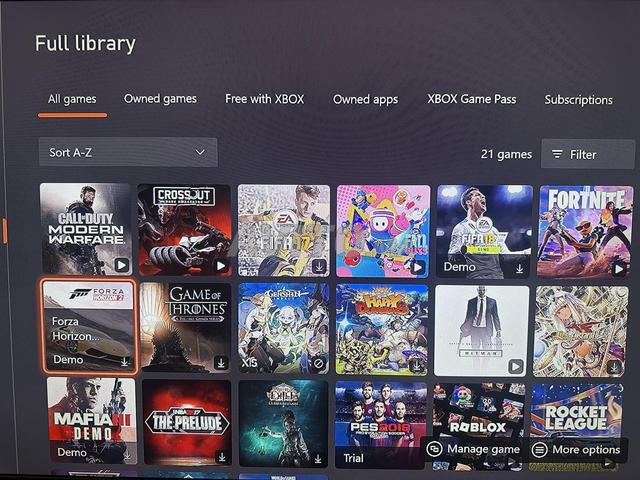Click the filter lines icon

coord(557,154)
